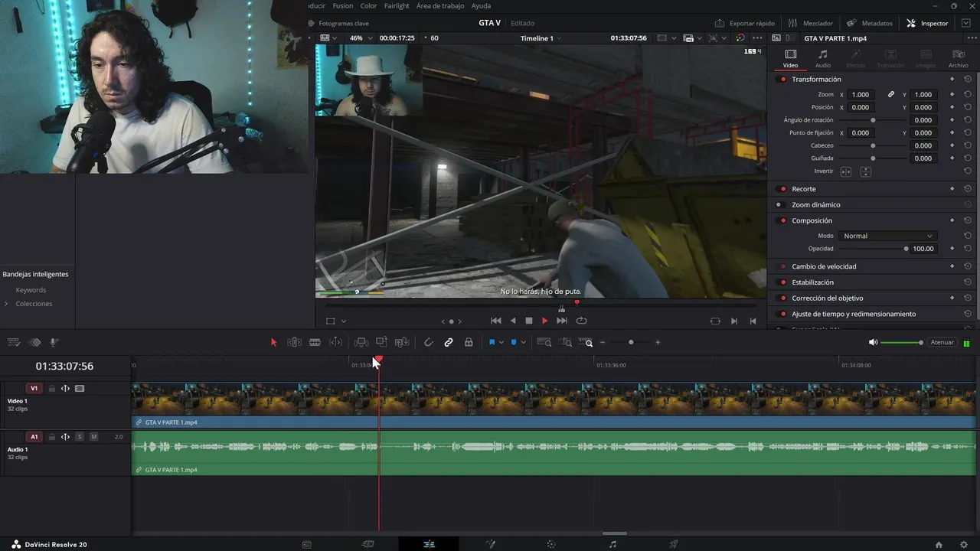Viewport: 980px width, 551px height.
Task: Play the timeline in reverse
Action: click(513, 321)
